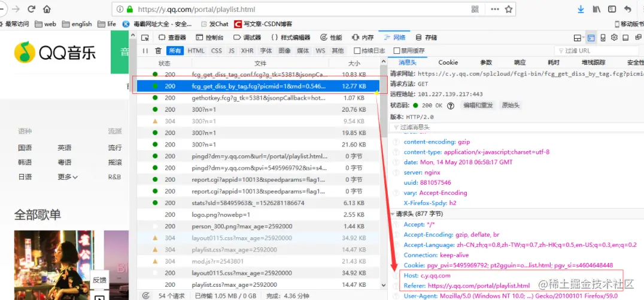Screen dimensions: 644x300
Task: Filter requests by HTML
Action: point(196,51)
